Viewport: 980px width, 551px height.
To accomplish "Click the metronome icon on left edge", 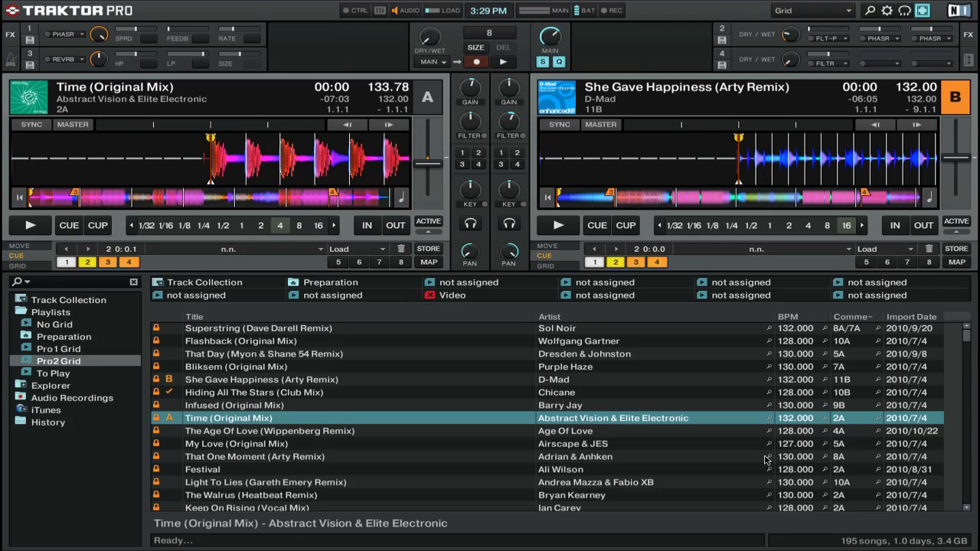I will click(11, 58).
